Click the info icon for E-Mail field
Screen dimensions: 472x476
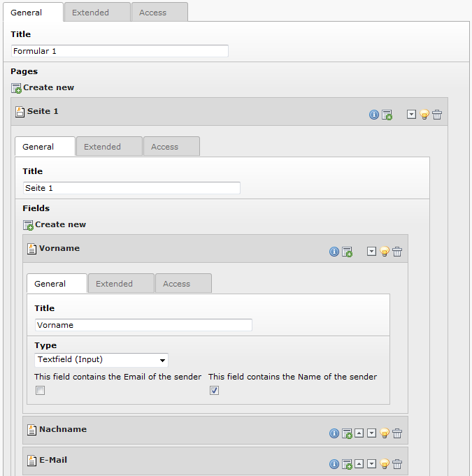click(334, 464)
